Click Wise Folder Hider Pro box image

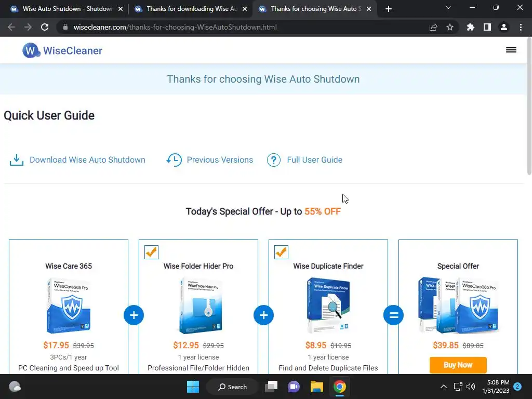pyautogui.click(x=200, y=305)
